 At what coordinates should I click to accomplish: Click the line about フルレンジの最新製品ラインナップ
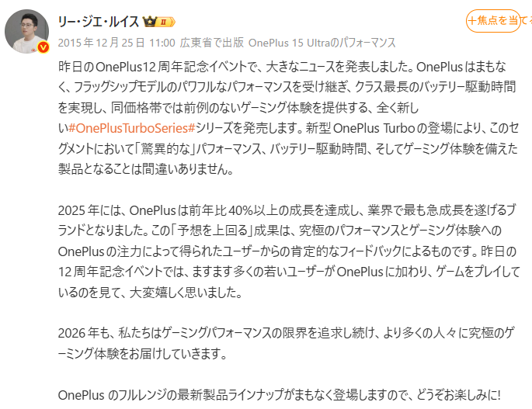click(280, 395)
